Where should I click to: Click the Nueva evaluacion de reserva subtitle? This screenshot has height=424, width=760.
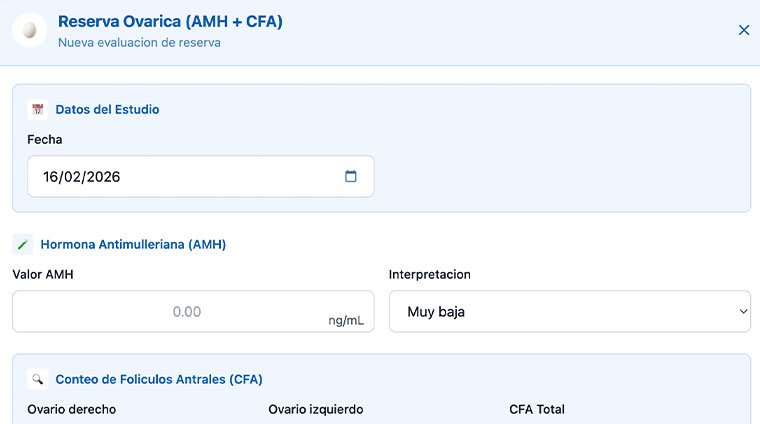(139, 43)
